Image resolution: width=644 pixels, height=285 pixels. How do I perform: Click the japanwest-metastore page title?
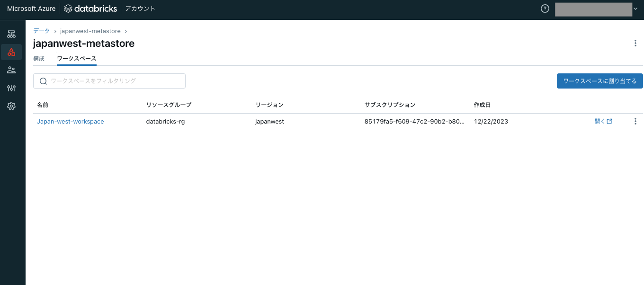[x=84, y=44]
